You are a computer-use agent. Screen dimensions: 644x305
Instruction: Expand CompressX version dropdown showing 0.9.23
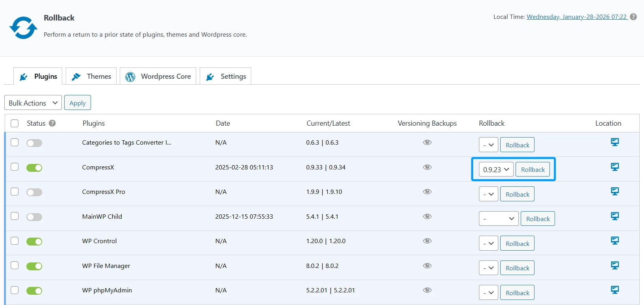[x=496, y=169]
